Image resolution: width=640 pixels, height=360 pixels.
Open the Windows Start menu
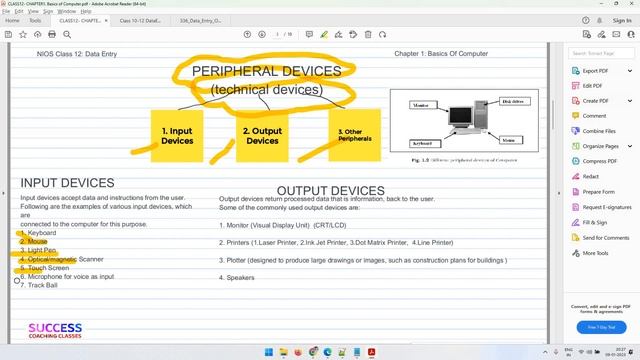coord(269,352)
